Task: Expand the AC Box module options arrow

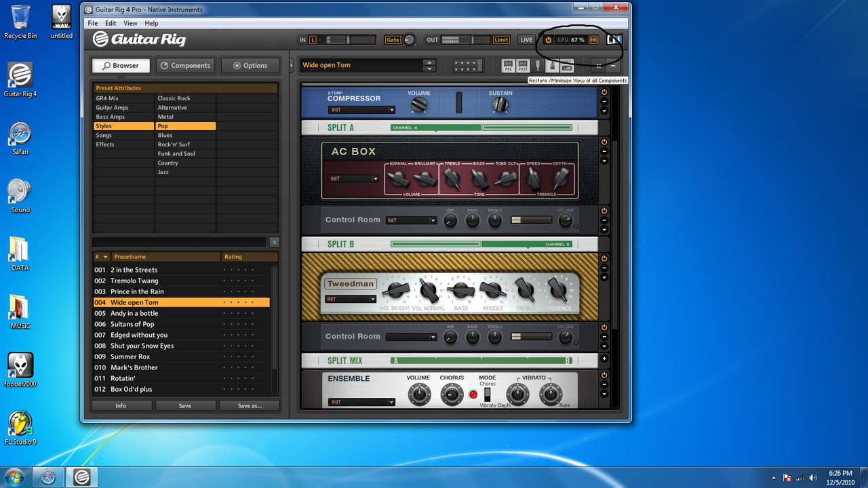Action: [604, 161]
